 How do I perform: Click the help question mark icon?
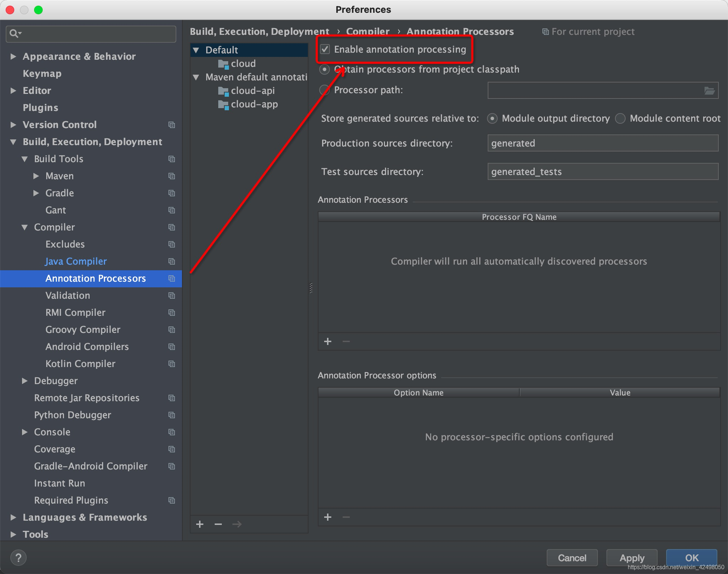click(x=18, y=557)
